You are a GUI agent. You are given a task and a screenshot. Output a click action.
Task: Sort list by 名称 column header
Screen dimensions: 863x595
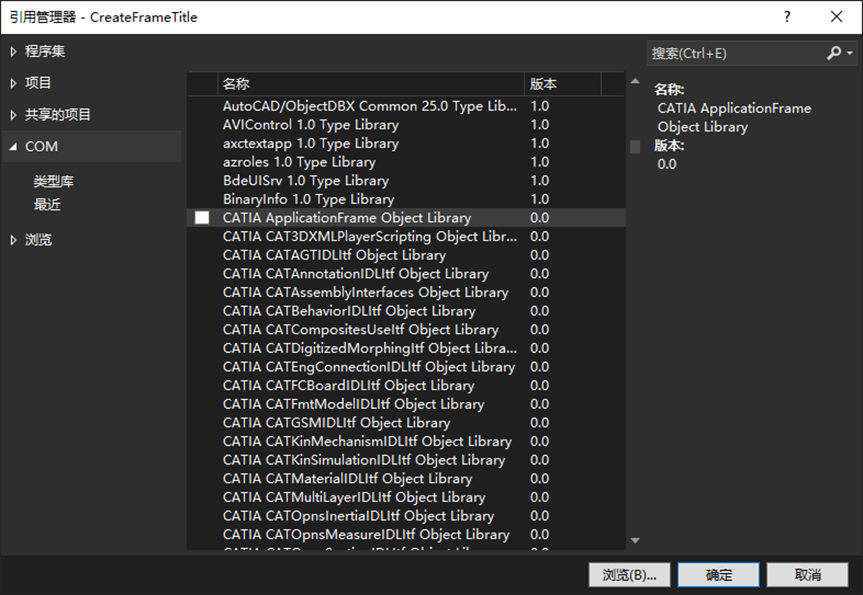coord(371,84)
